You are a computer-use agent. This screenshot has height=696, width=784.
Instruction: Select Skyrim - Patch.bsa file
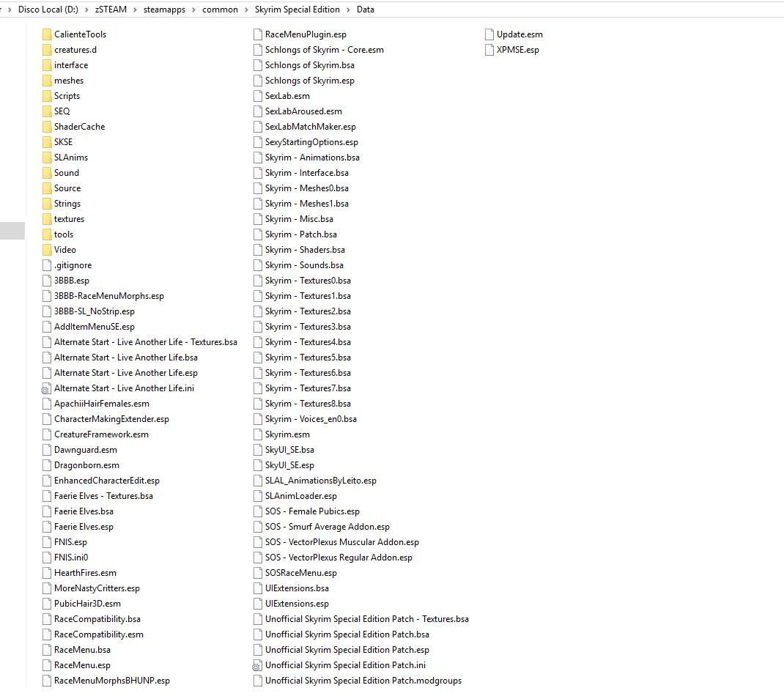[x=301, y=234]
